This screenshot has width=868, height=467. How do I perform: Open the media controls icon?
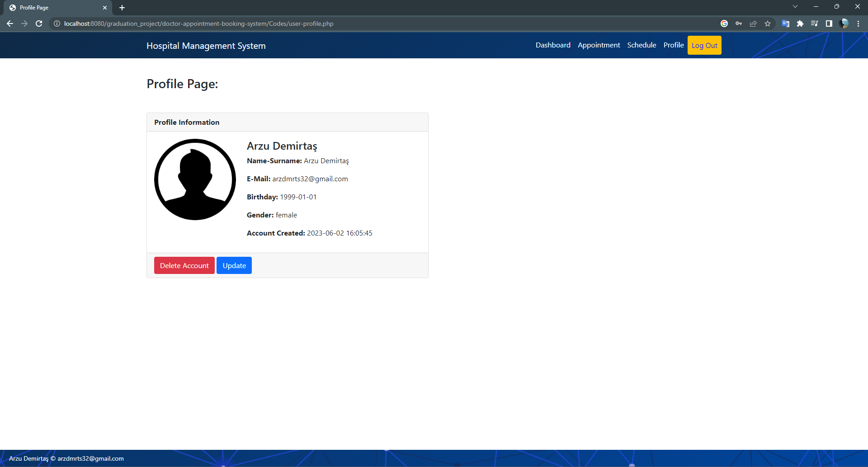[x=815, y=24]
